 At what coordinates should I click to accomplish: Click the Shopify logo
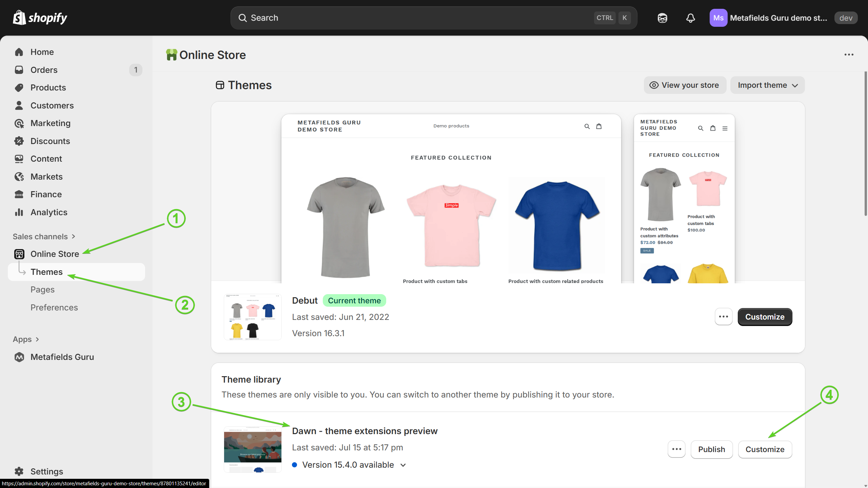[x=40, y=18]
